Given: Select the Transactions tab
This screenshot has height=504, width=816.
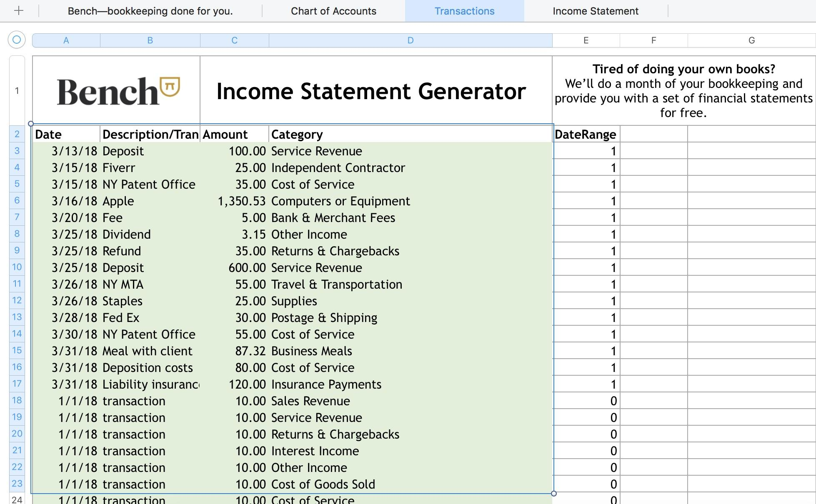Looking at the screenshot, I should point(464,10).
